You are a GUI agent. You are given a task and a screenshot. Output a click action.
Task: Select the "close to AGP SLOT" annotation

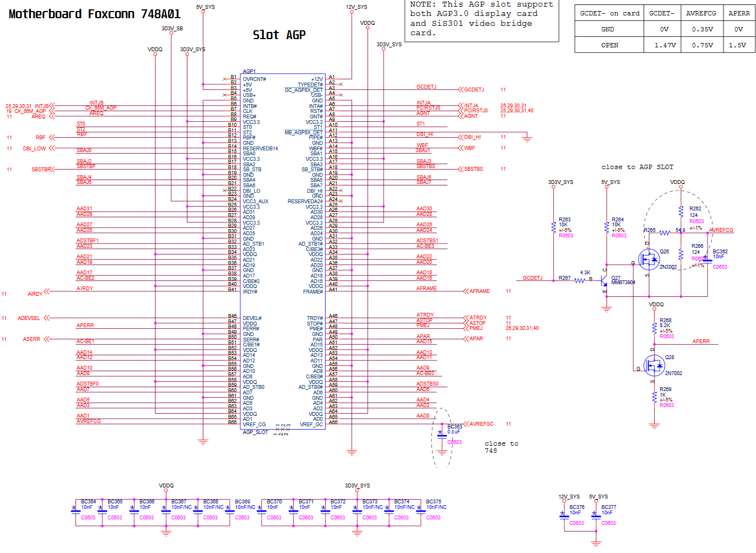tap(637, 167)
